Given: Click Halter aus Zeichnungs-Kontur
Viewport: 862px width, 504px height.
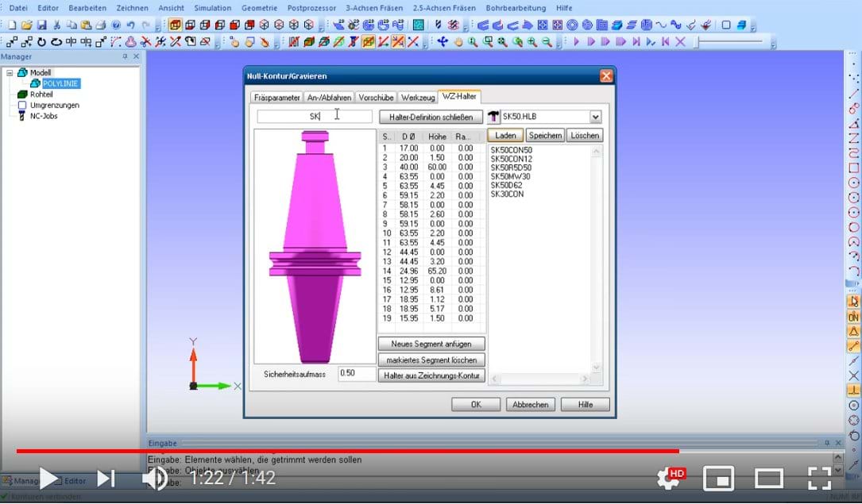Looking at the screenshot, I should pos(431,375).
